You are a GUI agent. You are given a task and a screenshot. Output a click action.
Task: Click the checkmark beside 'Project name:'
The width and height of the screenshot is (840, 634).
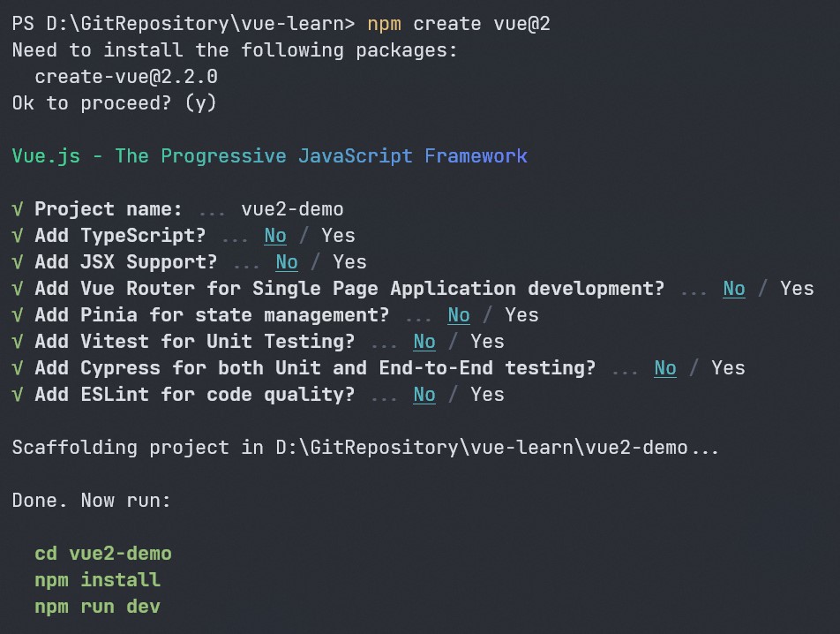[x=17, y=209]
